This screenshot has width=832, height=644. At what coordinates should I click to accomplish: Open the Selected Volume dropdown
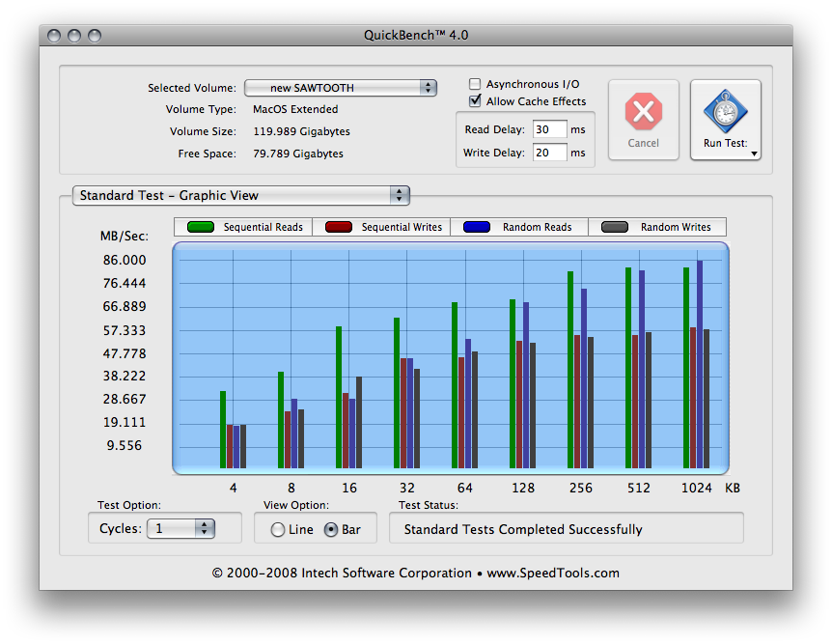(x=341, y=88)
